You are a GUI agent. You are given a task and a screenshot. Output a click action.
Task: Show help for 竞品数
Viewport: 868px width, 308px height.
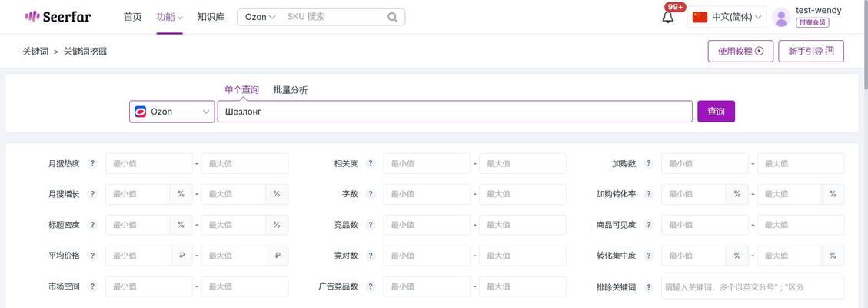(x=371, y=225)
